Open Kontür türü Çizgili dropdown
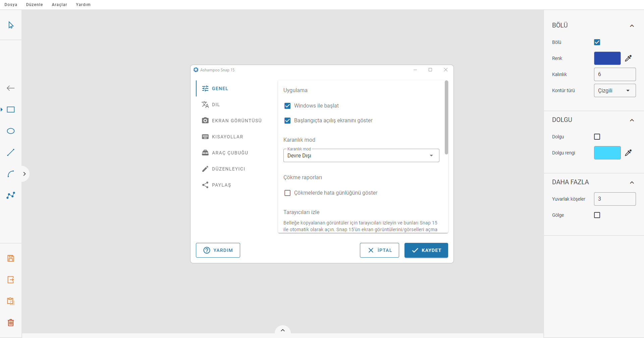 coord(614,91)
